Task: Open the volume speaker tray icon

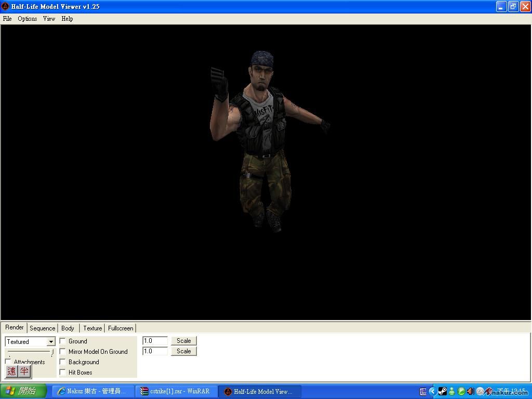Action: coord(470,392)
